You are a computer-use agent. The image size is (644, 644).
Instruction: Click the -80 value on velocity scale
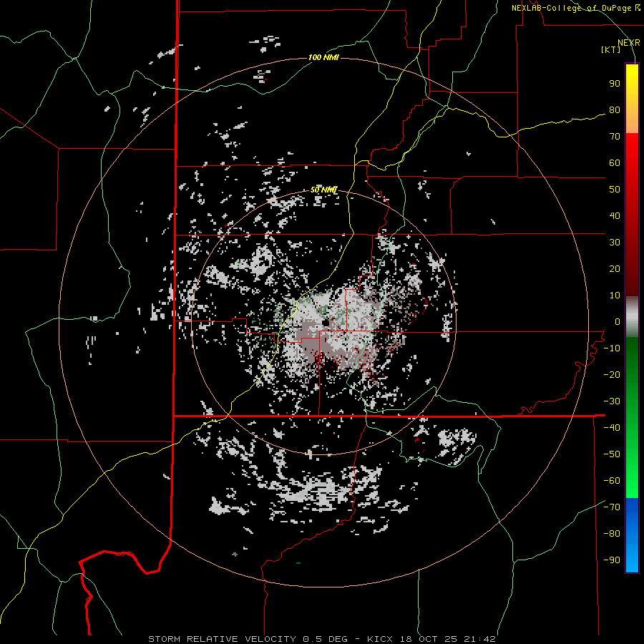(x=612, y=534)
